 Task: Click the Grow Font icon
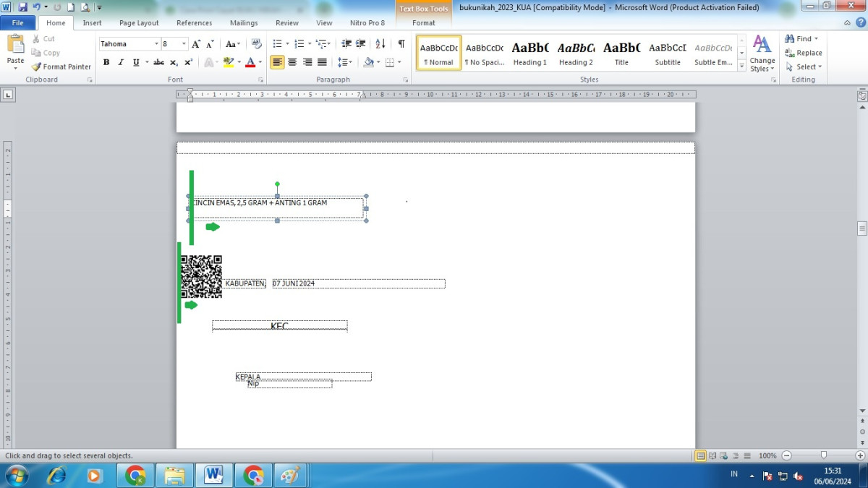tap(196, 44)
